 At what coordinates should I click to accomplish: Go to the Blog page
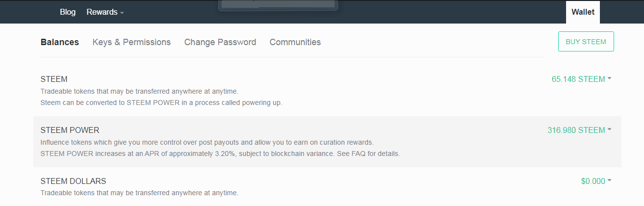click(x=68, y=12)
